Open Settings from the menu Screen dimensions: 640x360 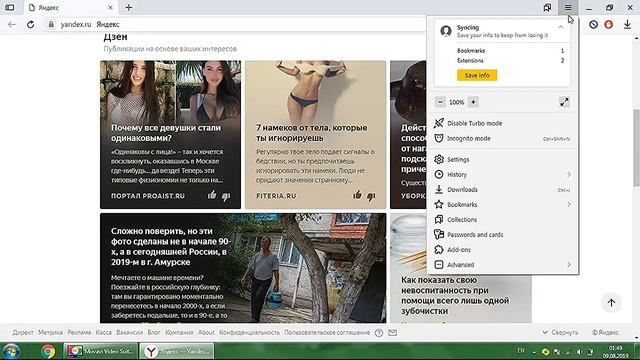(502, 160)
